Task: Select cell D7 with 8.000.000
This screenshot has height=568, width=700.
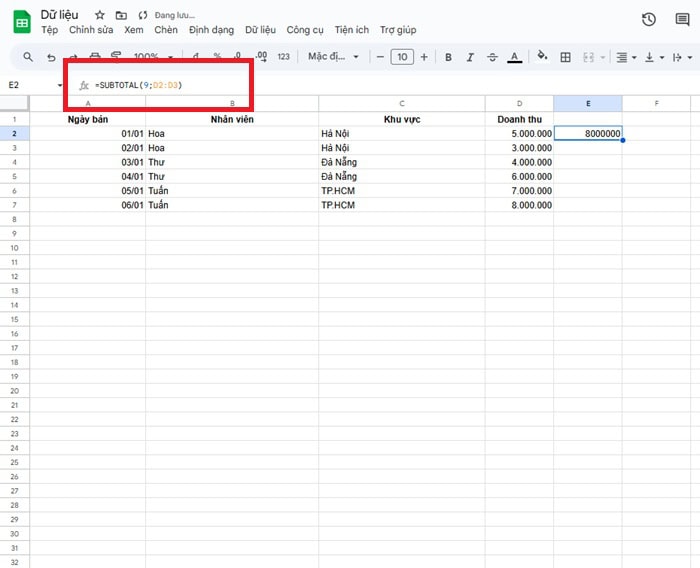Action: pyautogui.click(x=519, y=205)
